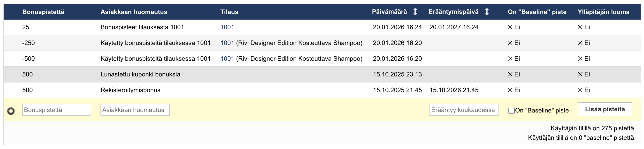Click the X icon in the 25-point row's Baseline column
This screenshot has width=644, height=149.
(x=510, y=27)
